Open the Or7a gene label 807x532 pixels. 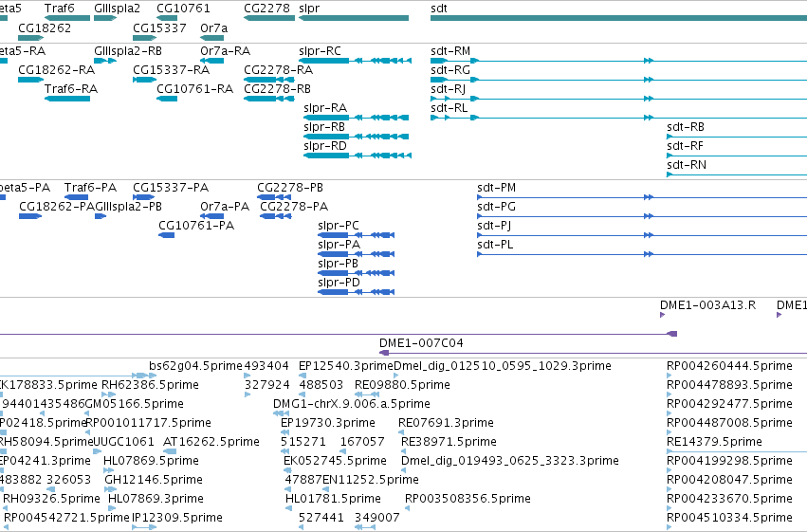[214, 28]
